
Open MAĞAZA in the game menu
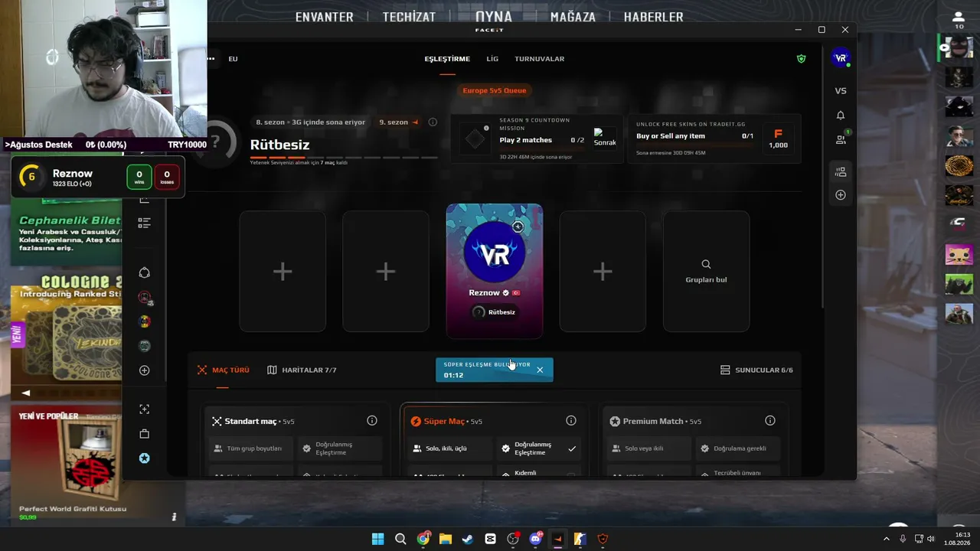click(573, 17)
